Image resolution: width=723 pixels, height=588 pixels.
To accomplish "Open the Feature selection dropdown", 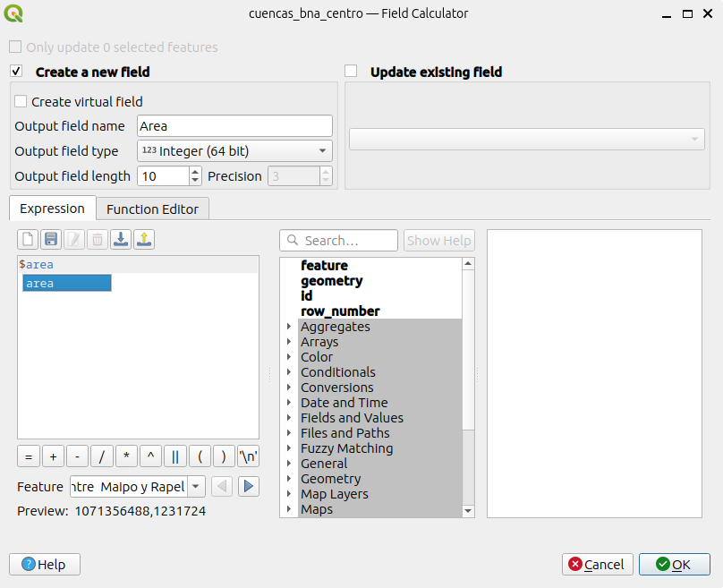I will pos(196,487).
